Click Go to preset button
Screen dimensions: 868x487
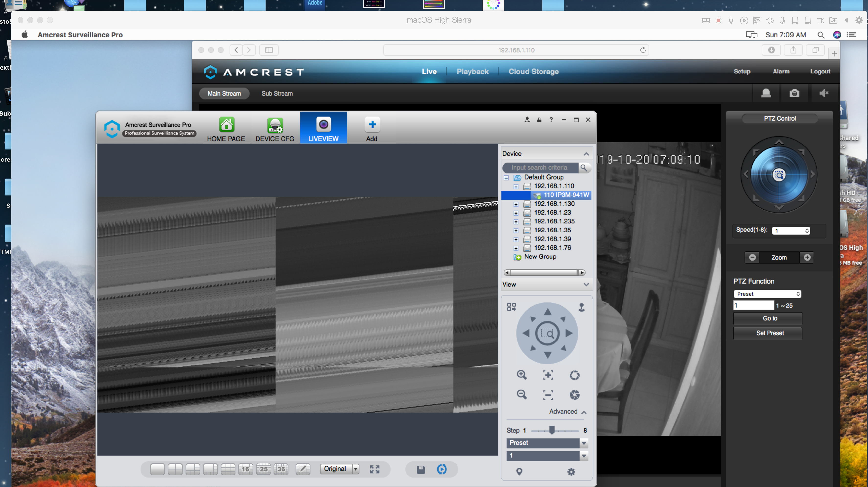coord(768,318)
